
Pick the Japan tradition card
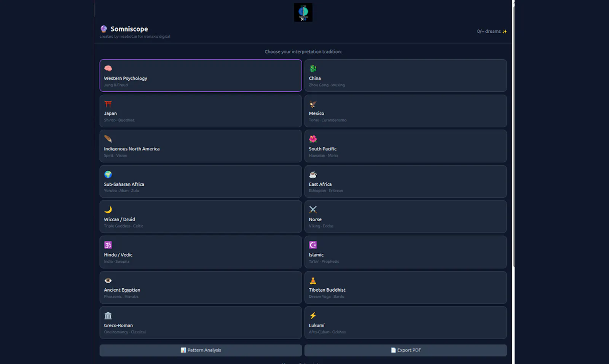(201, 111)
